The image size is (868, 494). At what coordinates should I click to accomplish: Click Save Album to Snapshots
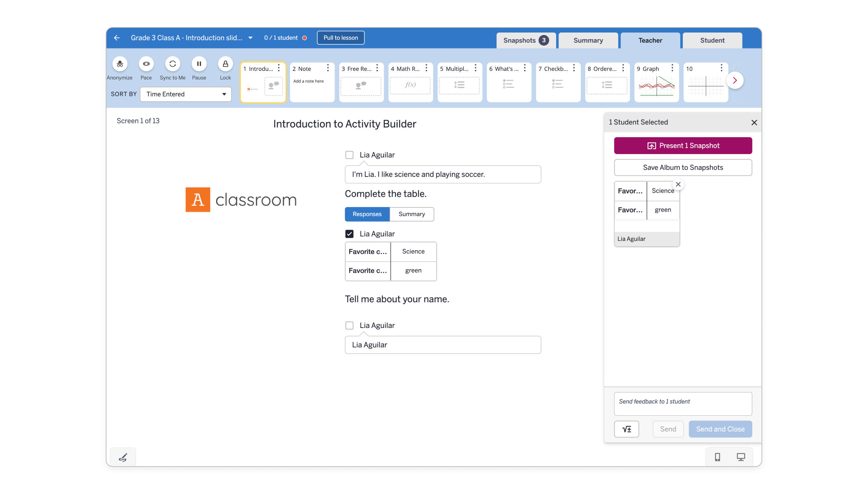click(683, 167)
